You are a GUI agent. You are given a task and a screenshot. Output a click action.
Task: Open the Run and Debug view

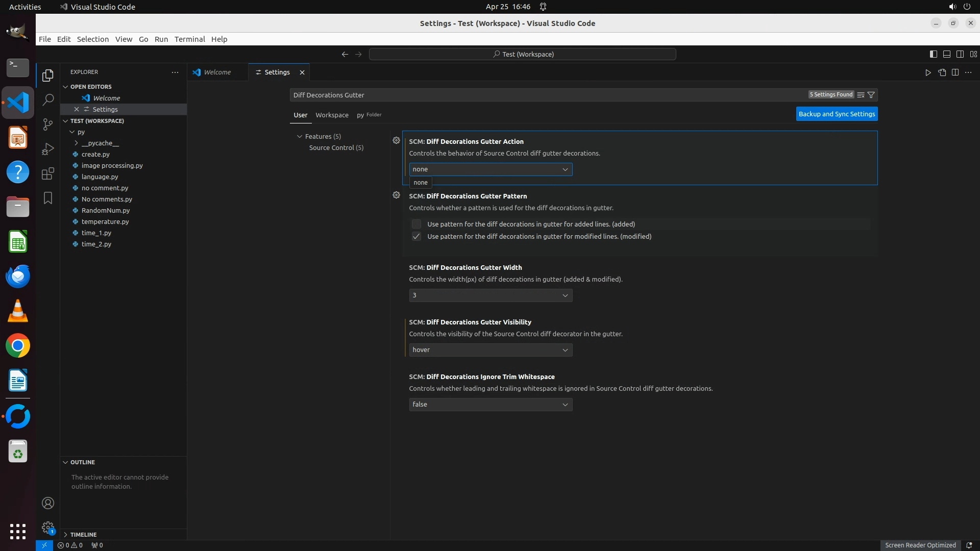click(x=48, y=148)
